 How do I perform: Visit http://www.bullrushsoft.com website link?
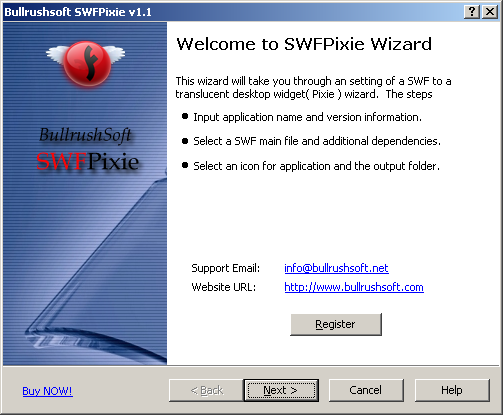click(x=354, y=287)
